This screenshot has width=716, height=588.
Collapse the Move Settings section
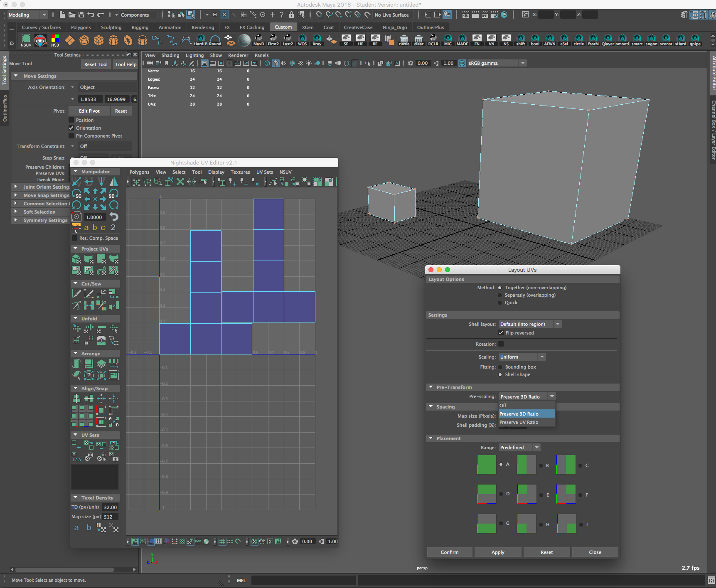tap(15, 76)
